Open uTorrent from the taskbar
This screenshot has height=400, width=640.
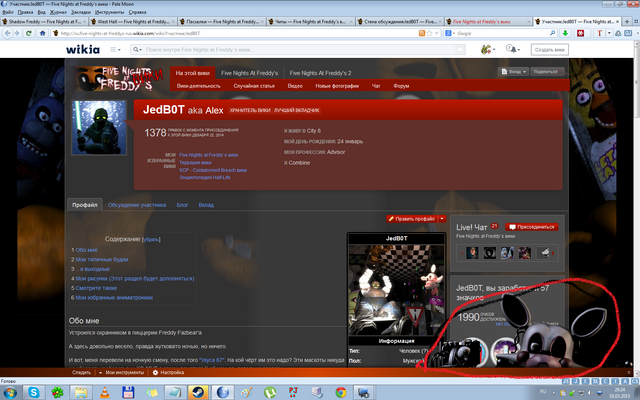[270, 393]
